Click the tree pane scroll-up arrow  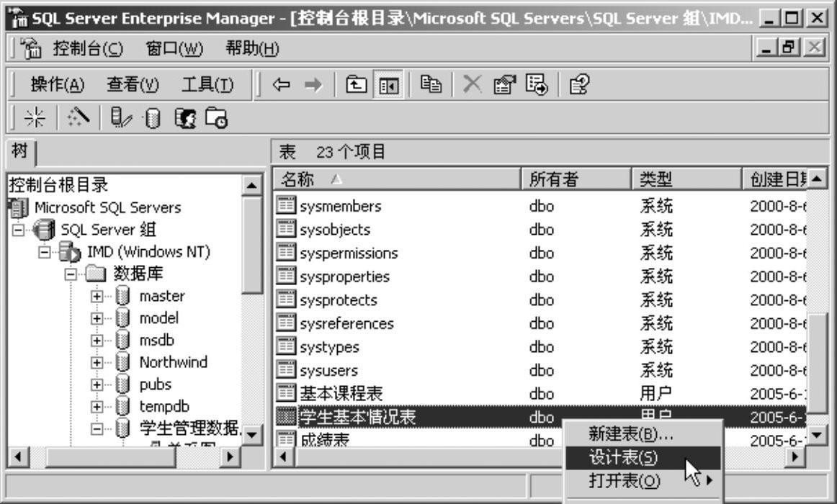pyautogui.click(x=251, y=185)
